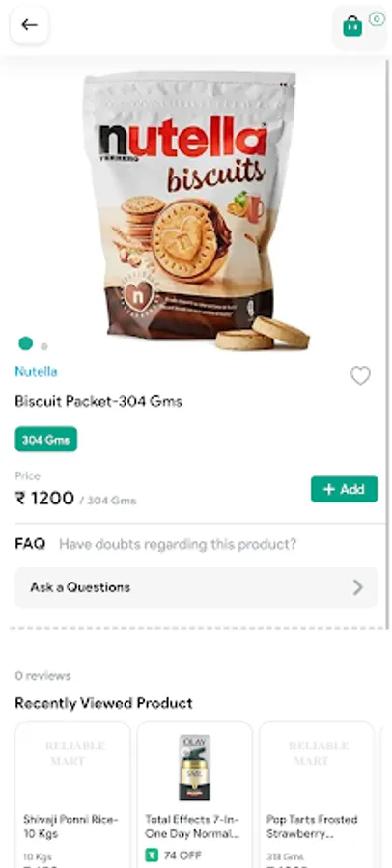Click the plus Add button
392x868 pixels.
coord(345,489)
